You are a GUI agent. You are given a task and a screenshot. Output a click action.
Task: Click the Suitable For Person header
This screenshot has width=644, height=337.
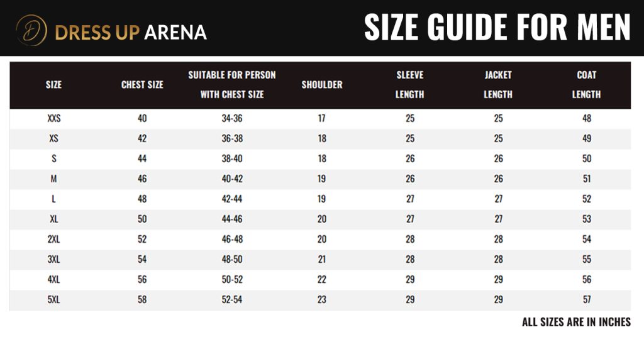pos(232,85)
